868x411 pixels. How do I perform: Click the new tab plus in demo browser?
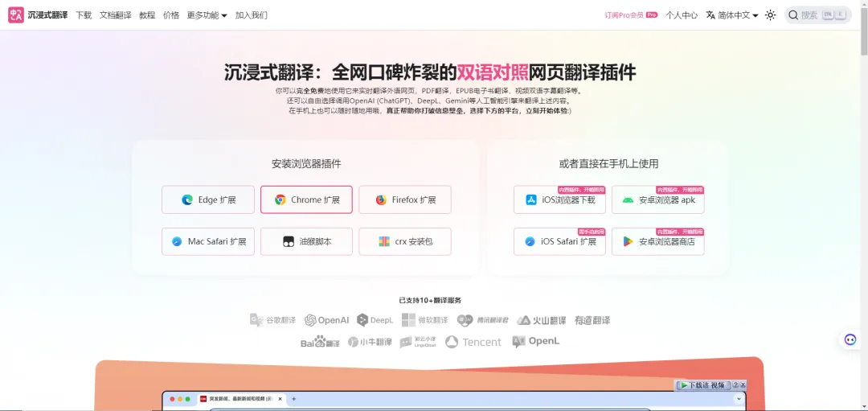[x=294, y=399]
